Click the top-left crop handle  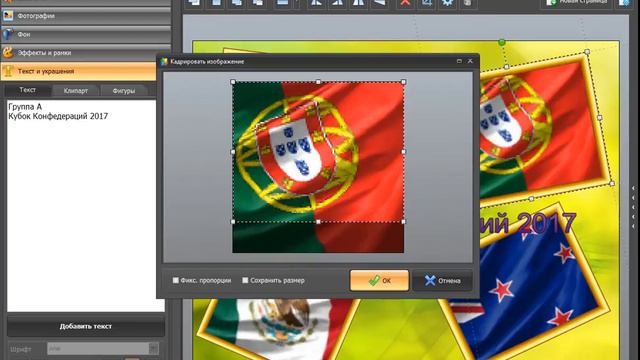click(233, 82)
